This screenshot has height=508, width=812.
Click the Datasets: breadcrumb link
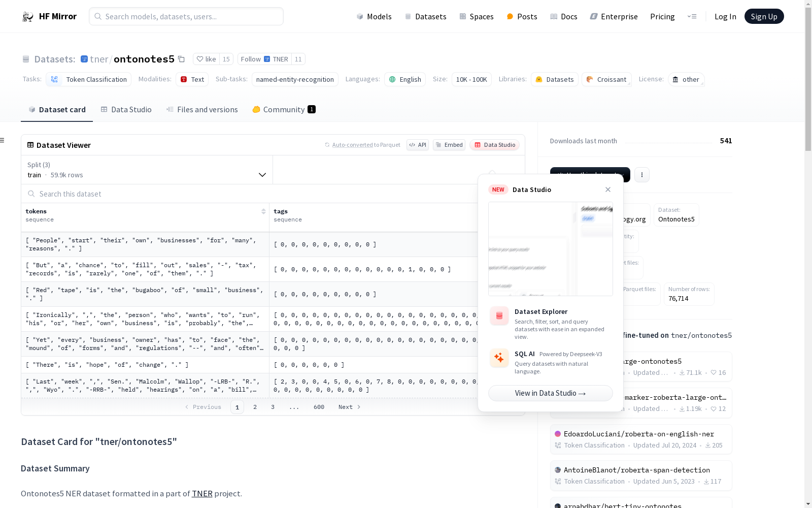(x=54, y=59)
